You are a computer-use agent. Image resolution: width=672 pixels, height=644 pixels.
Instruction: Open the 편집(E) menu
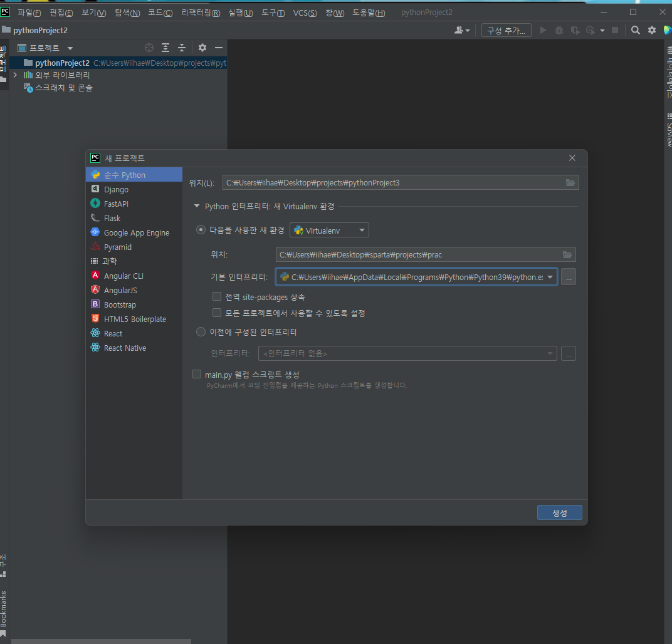click(x=61, y=13)
